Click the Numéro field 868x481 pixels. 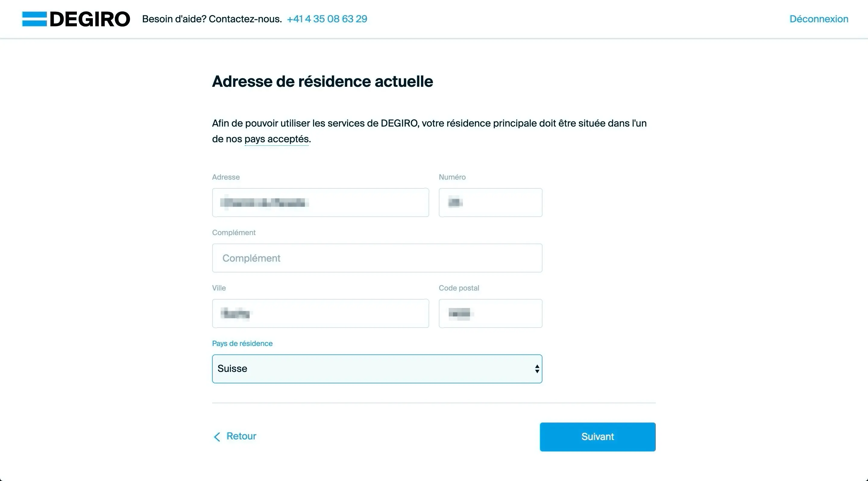490,202
